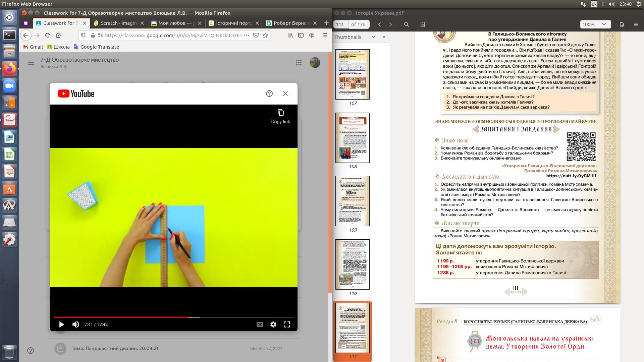Open YouTube video settings gear

[x=273, y=324]
